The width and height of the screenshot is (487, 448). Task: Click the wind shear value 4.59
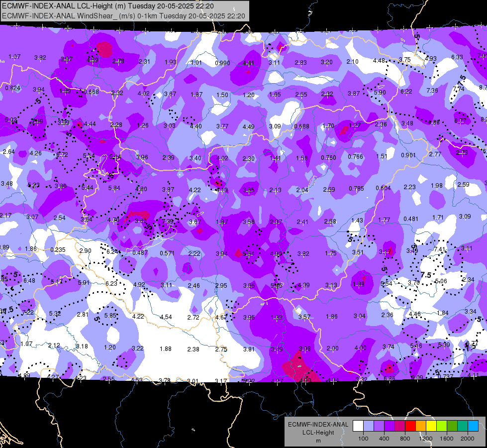[93, 60]
